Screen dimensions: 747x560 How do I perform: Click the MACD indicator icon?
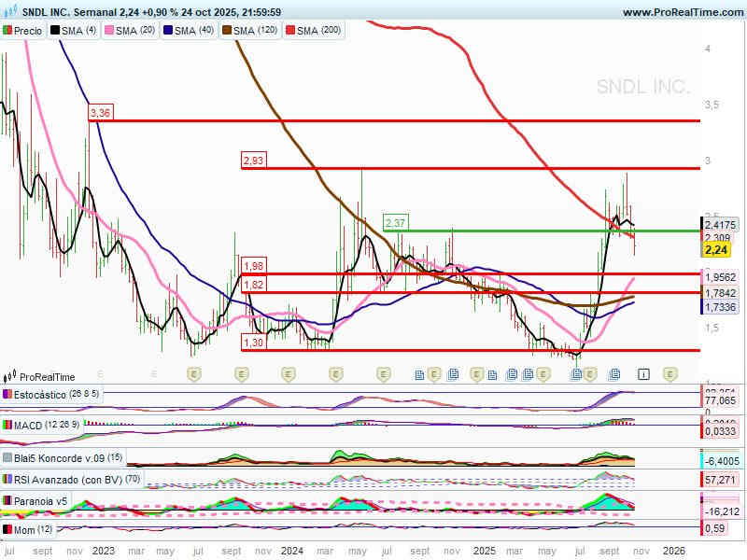(7, 427)
